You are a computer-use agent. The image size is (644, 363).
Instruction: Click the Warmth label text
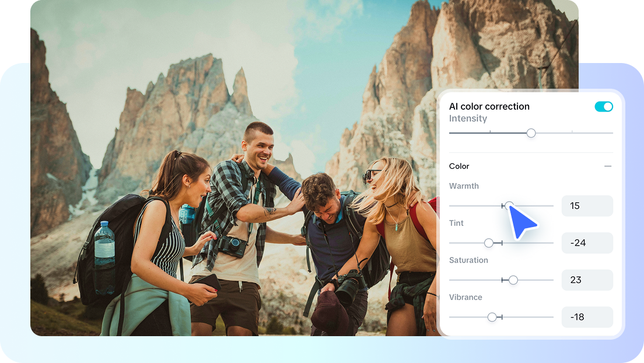coord(464,186)
